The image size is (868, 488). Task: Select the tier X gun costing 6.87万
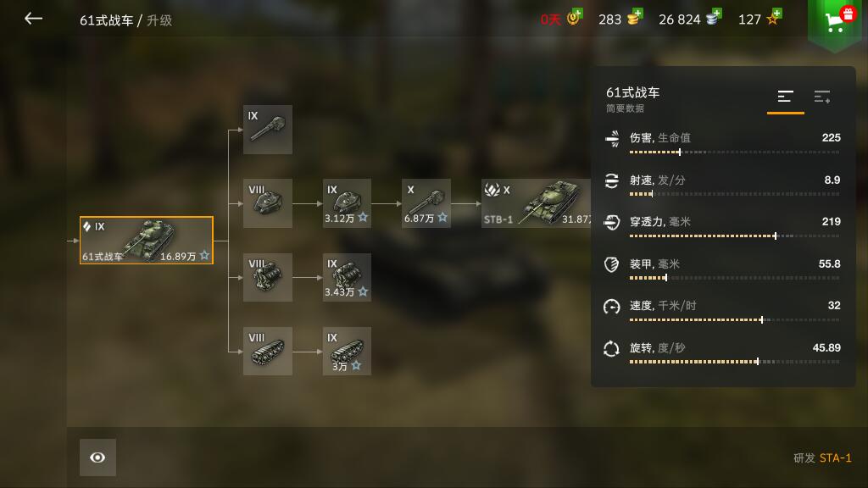[x=426, y=203]
